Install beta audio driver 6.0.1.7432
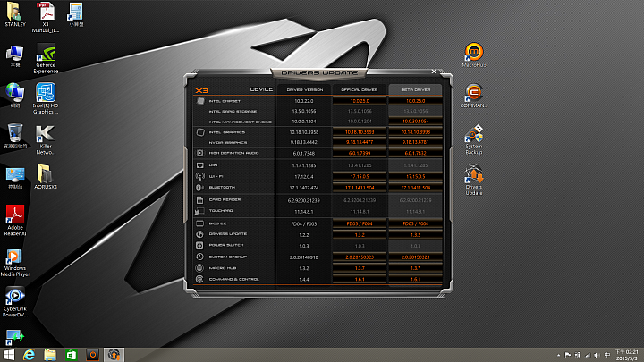The image size is (644, 362). [x=416, y=153]
